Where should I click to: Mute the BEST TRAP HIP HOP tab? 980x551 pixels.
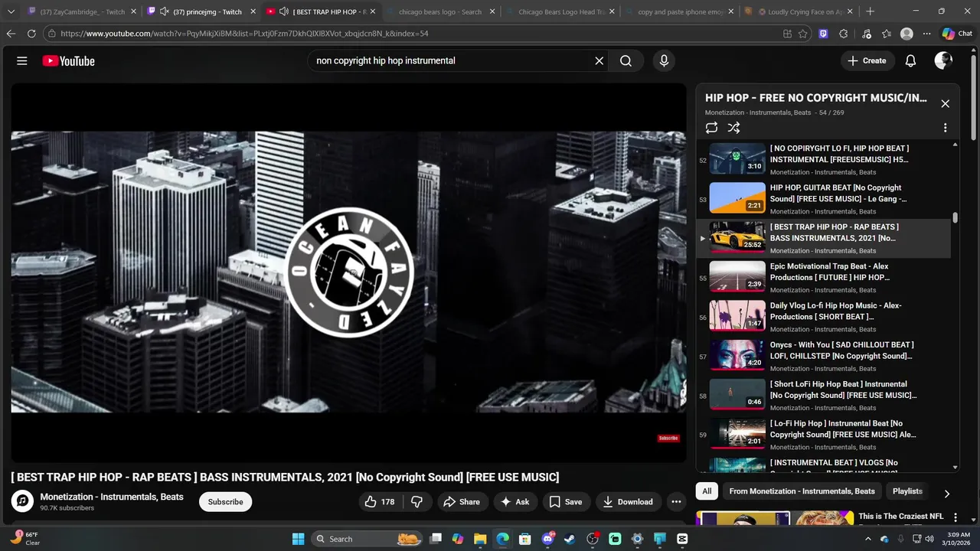pyautogui.click(x=283, y=11)
